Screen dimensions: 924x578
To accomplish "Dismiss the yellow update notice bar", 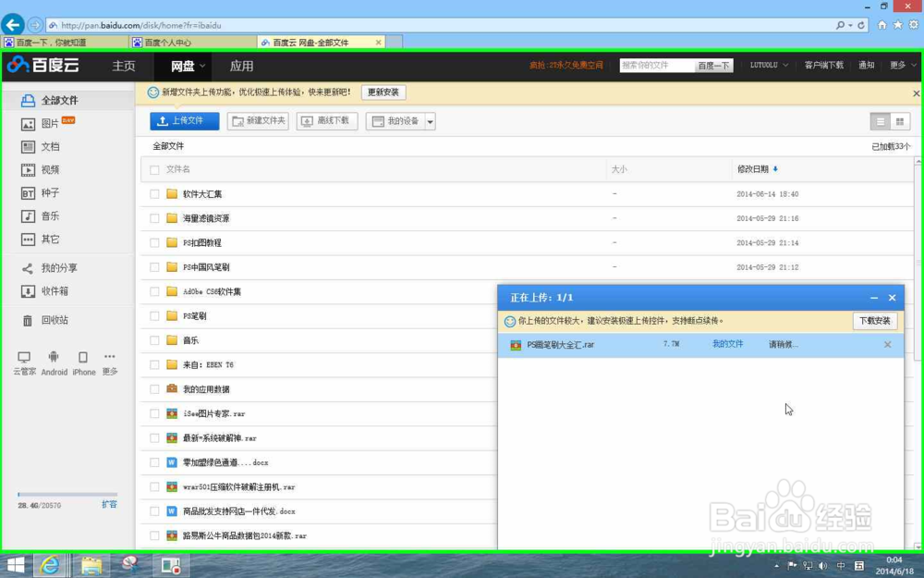I will [x=917, y=93].
